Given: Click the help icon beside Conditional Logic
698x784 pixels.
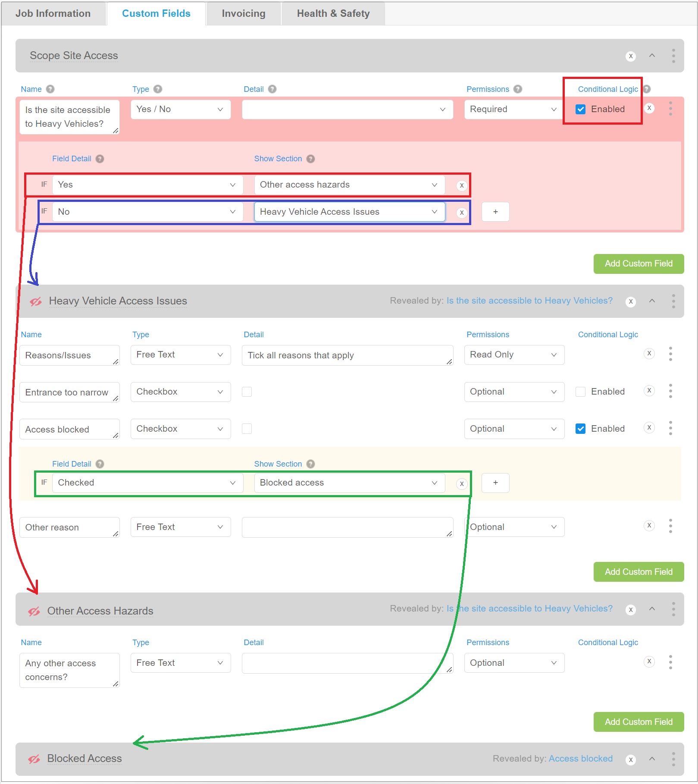Looking at the screenshot, I should tap(646, 89).
